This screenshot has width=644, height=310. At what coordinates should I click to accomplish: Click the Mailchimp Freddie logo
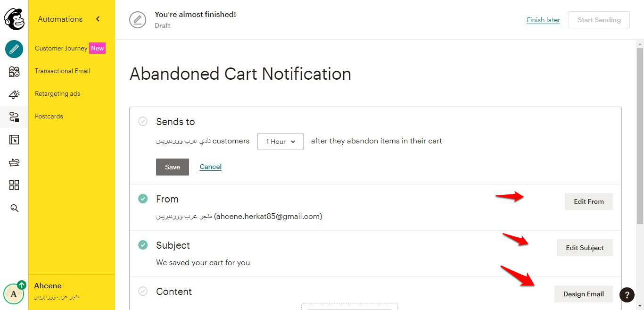[14, 19]
